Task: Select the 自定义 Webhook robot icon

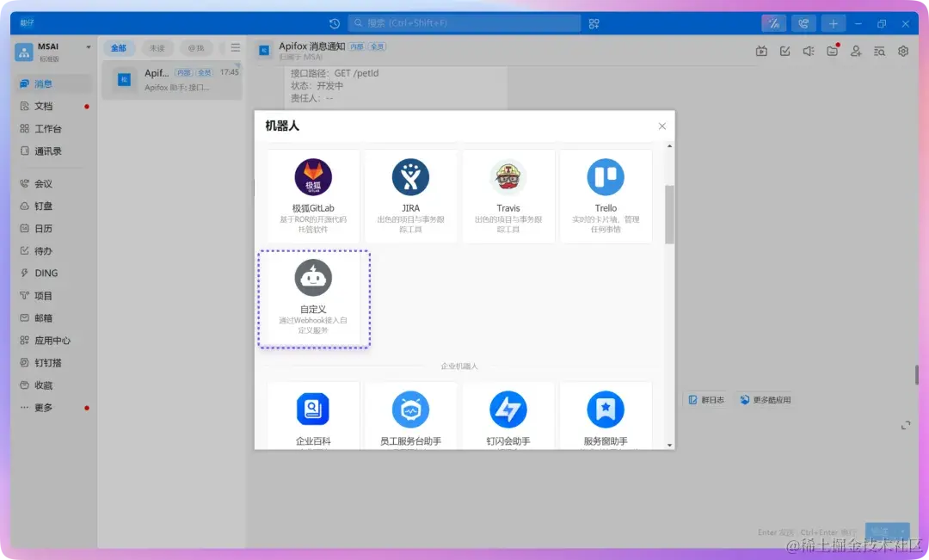Action: 313,277
